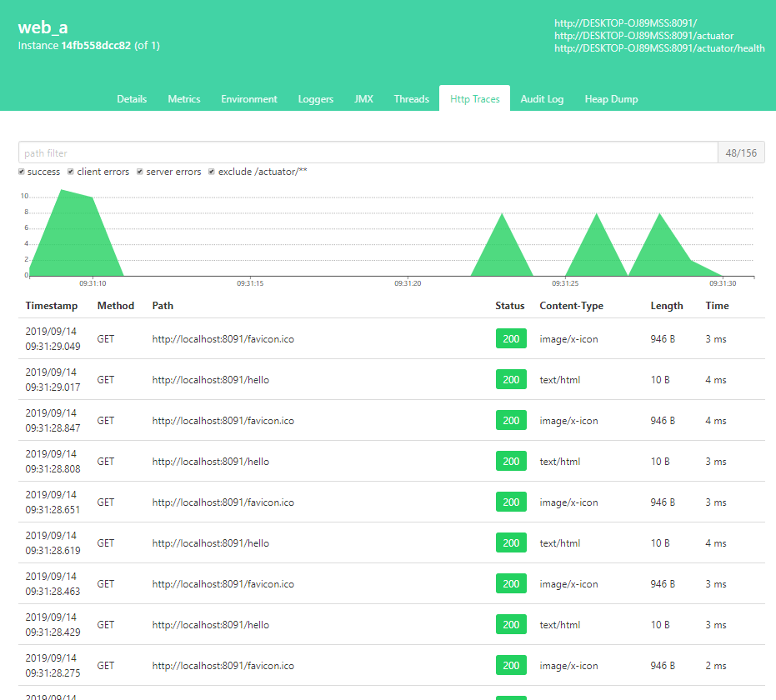The image size is (776, 700).
Task: Click the Path column header
Action: click(163, 306)
